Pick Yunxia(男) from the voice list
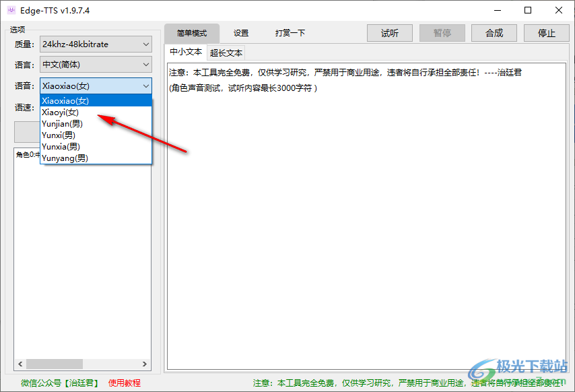 [x=96, y=147]
